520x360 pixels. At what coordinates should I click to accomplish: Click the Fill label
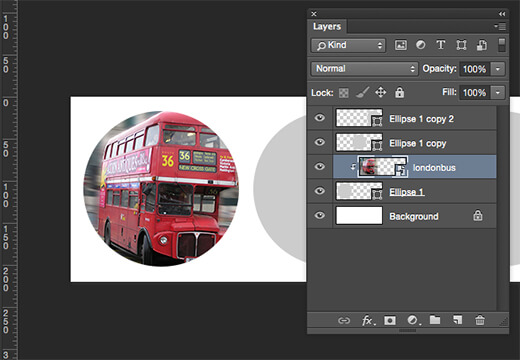(x=449, y=92)
